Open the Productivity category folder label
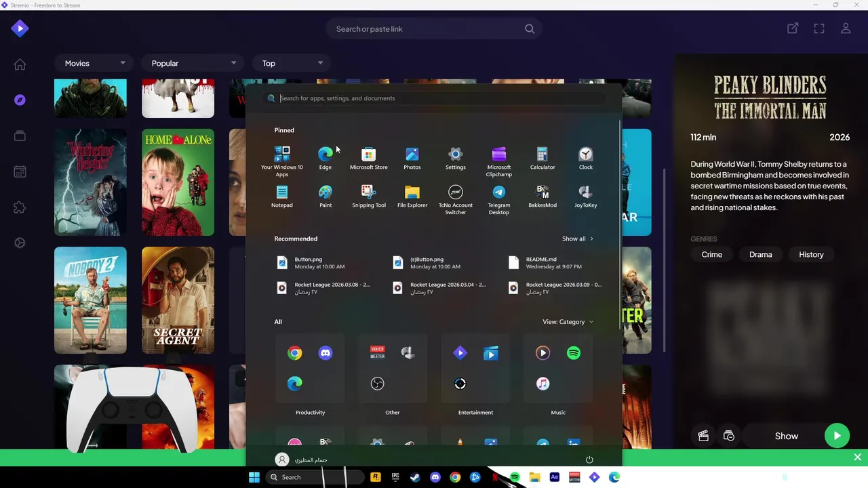Viewport: 868px width, 488px height. [x=310, y=412]
